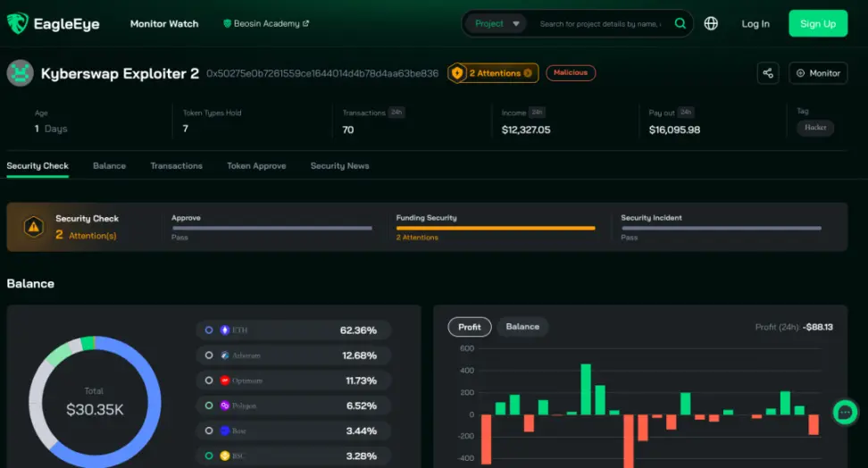Click the search magnifier icon
Image resolution: width=868 pixels, height=468 pixels.
(x=680, y=23)
